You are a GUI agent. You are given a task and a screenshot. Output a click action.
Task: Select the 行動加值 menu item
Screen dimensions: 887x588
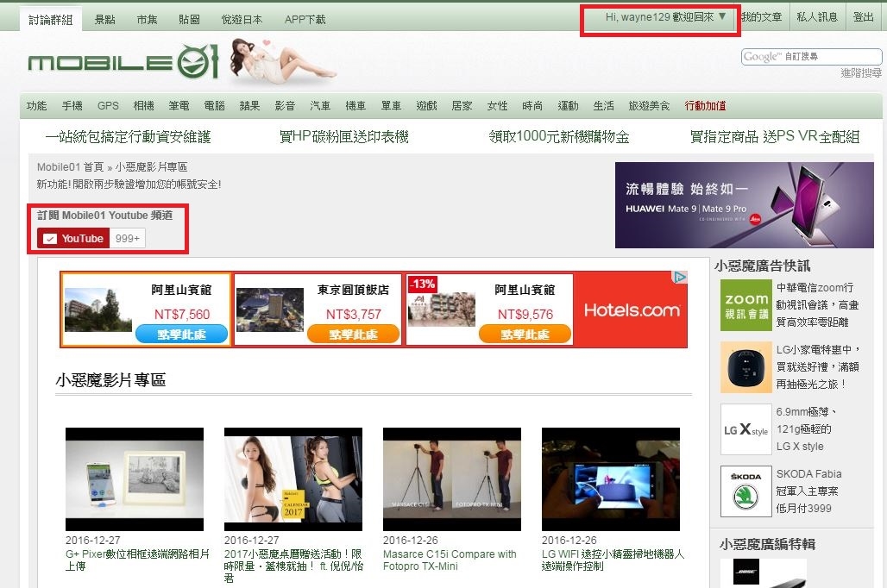point(706,106)
